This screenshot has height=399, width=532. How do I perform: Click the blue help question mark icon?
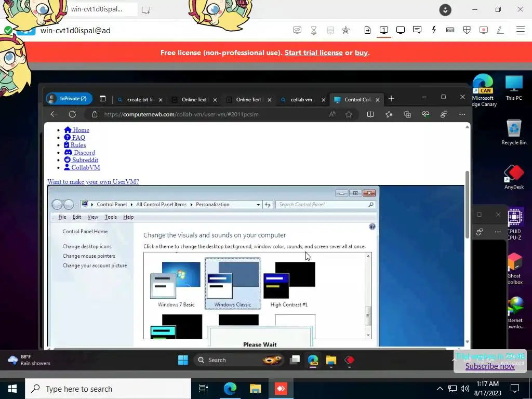(x=372, y=227)
